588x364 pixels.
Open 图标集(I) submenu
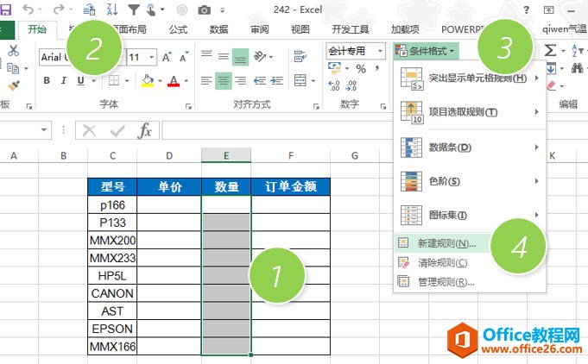pyautogui.click(x=470, y=215)
